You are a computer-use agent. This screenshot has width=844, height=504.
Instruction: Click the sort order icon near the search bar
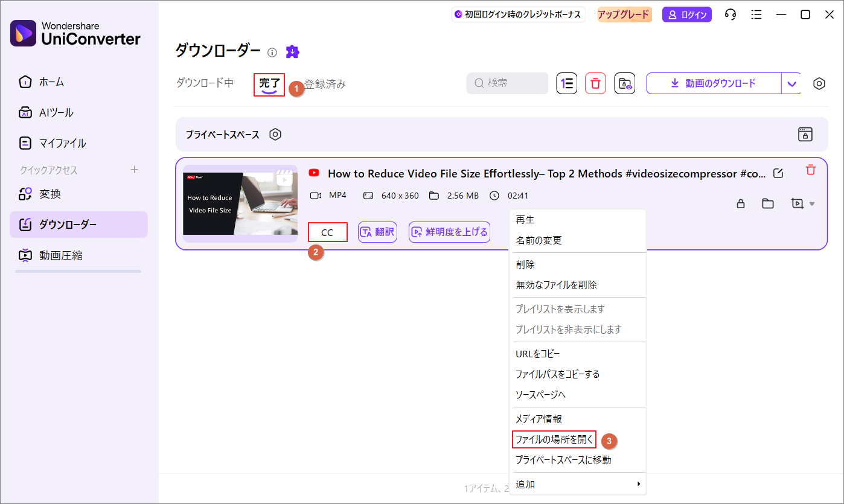566,83
